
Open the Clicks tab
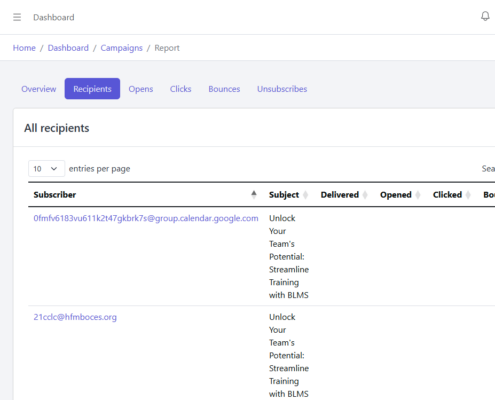[x=180, y=89]
